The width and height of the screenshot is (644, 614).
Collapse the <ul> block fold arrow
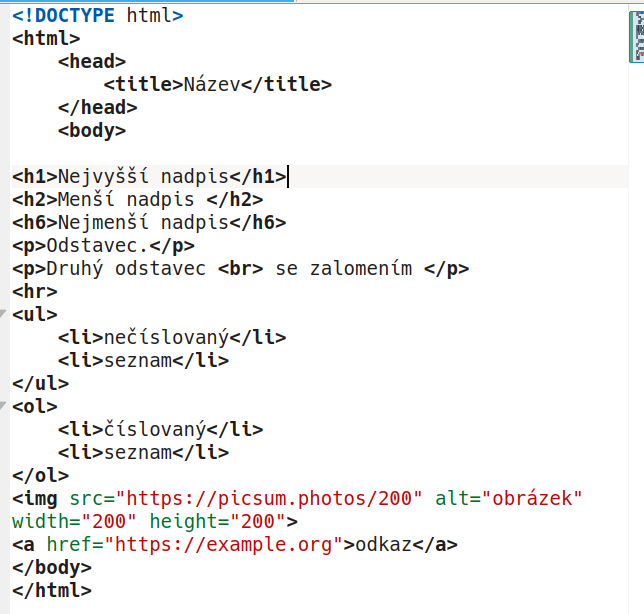4,314
